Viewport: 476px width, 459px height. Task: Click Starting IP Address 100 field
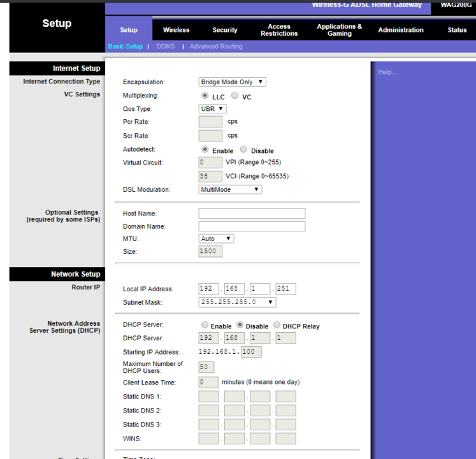tap(251, 352)
